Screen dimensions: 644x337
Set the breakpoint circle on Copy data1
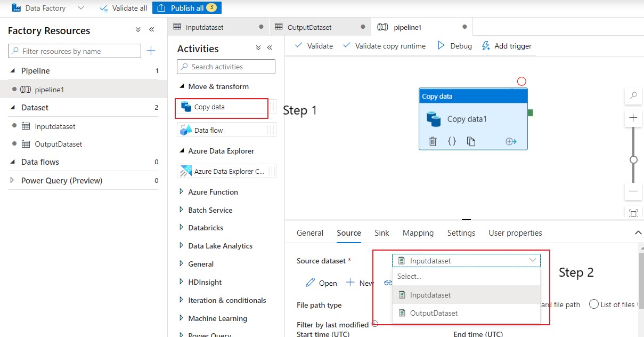pos(521,82)
